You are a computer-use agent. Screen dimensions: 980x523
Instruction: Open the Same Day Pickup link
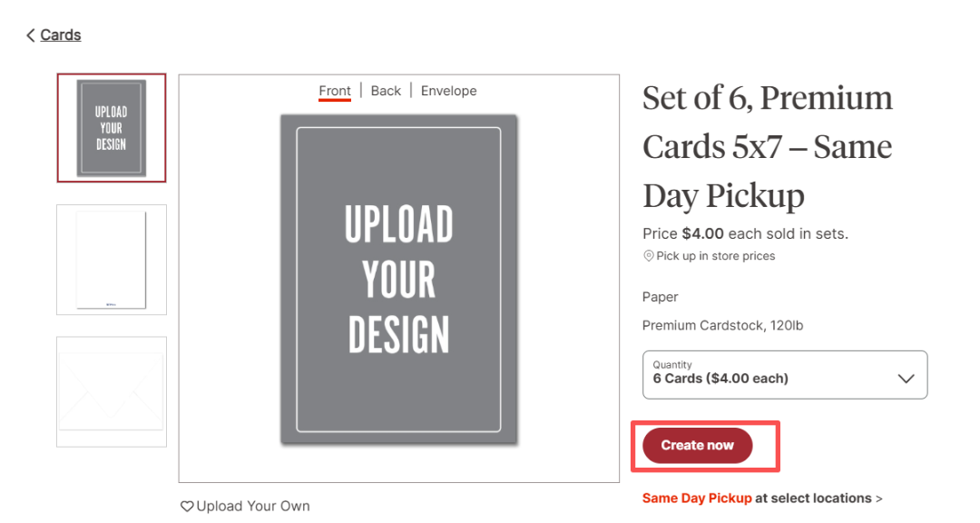coord(697,498)
